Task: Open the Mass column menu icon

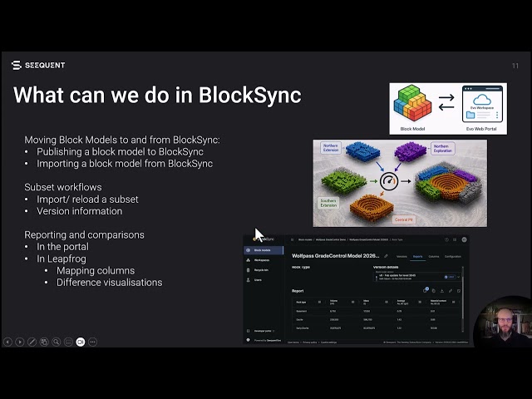Action: [386, 302]
